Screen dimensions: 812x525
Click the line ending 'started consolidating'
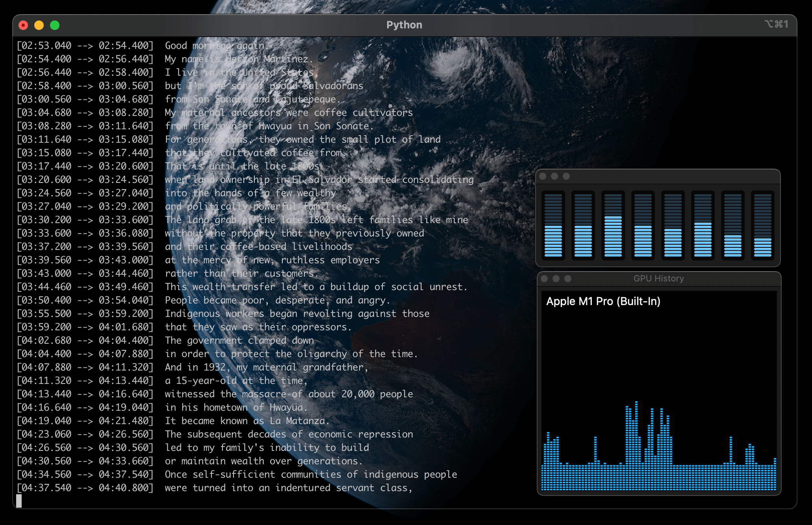click(x=319, y=180)
